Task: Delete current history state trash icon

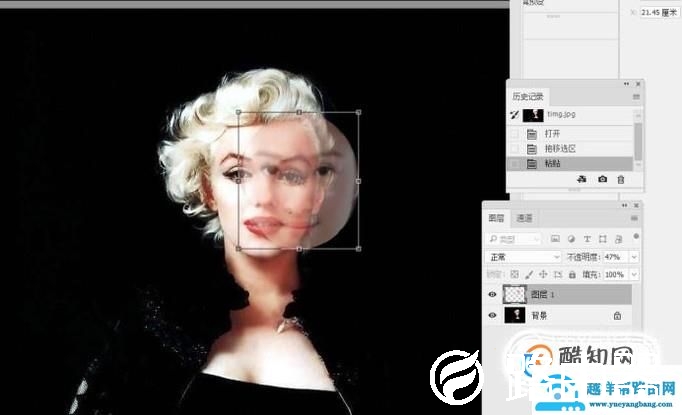Action: [621, 179]
